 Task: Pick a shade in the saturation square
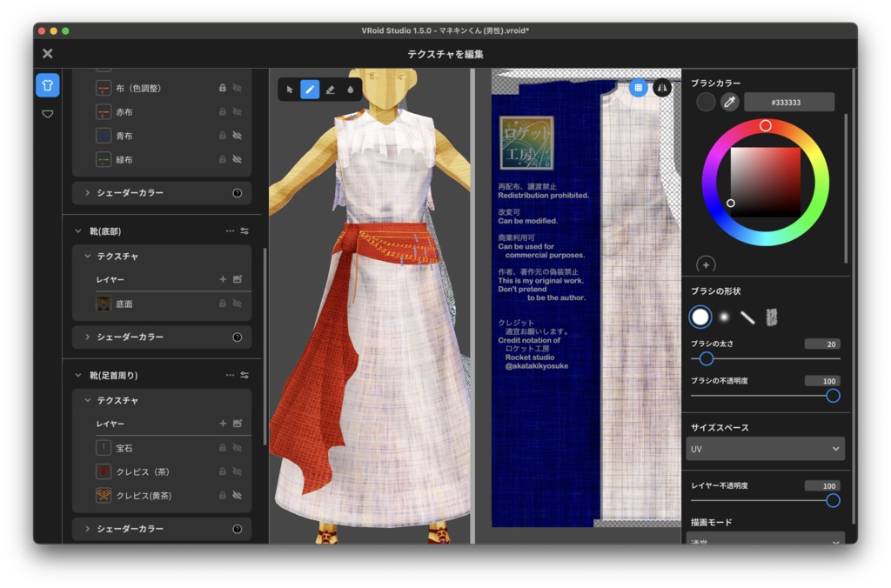click(766, 182)
